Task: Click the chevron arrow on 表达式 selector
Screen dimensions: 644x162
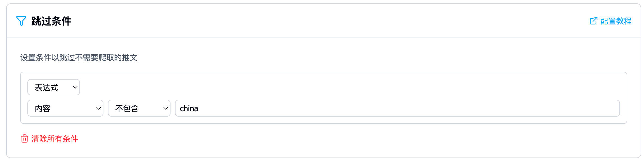Action: click(x=75, y=87)
